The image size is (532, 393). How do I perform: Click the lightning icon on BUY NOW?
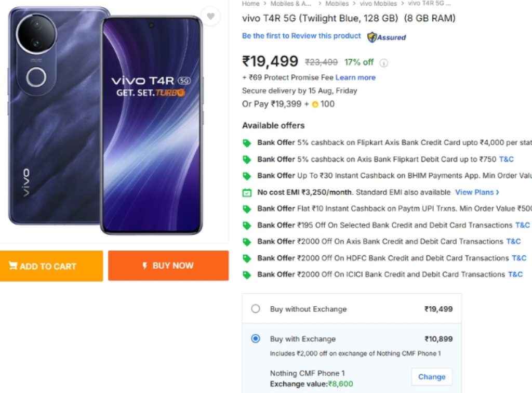tap(145, 266)
